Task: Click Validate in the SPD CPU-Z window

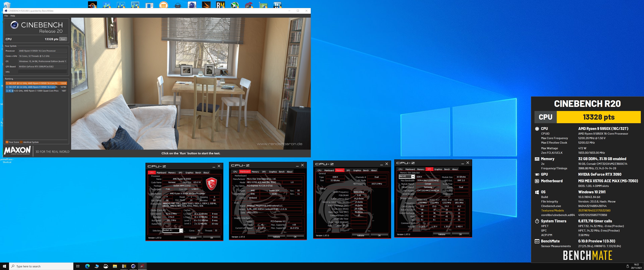Action: [441, 234]
